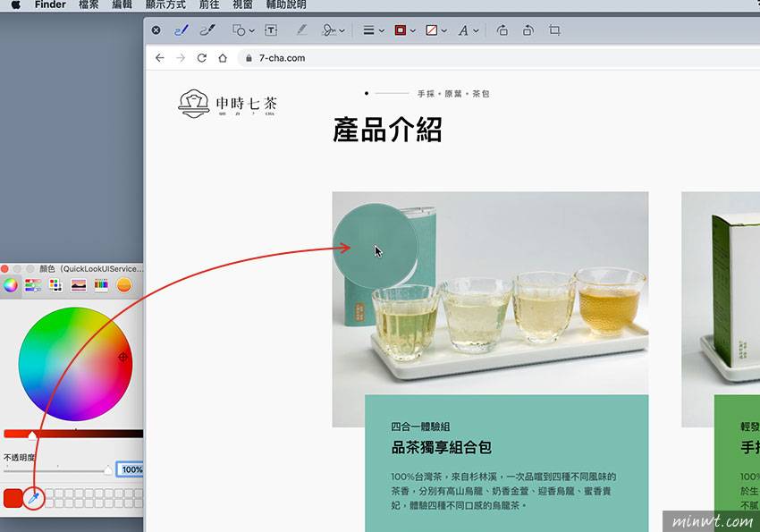Activate the eyedropper in the Colors panel
Image resolution: width=760 pixels, height=532 pixels.
pyautogui.click(x=34, y=499)
